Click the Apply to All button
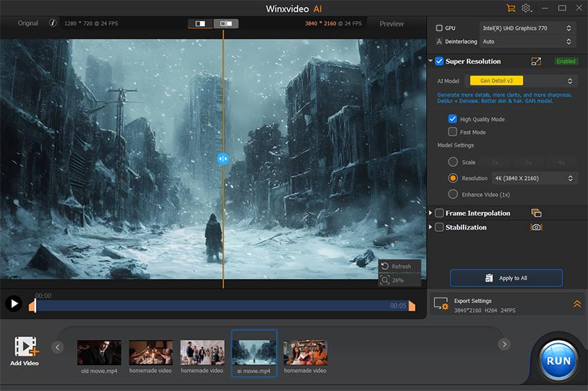The width and height of the screenshot is (588, 391). point(506,278)
